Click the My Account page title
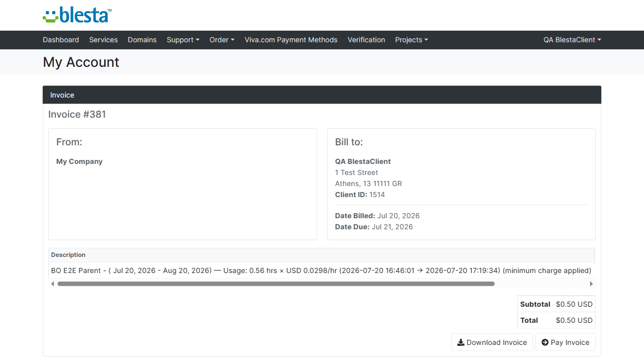The image size is (644, 362). coord(81,62)
